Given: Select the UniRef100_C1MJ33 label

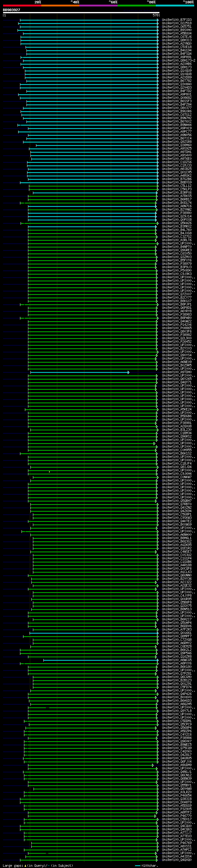Looking at the screenshot, I should (177, 165).
